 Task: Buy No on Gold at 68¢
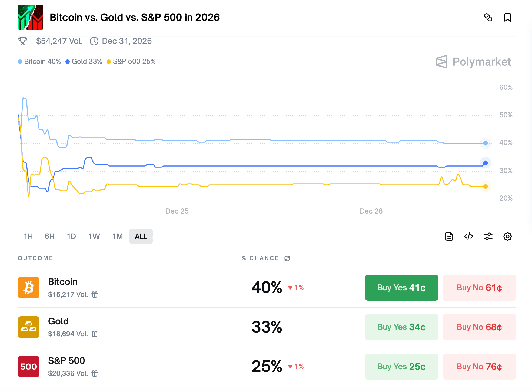click(479, 327)
